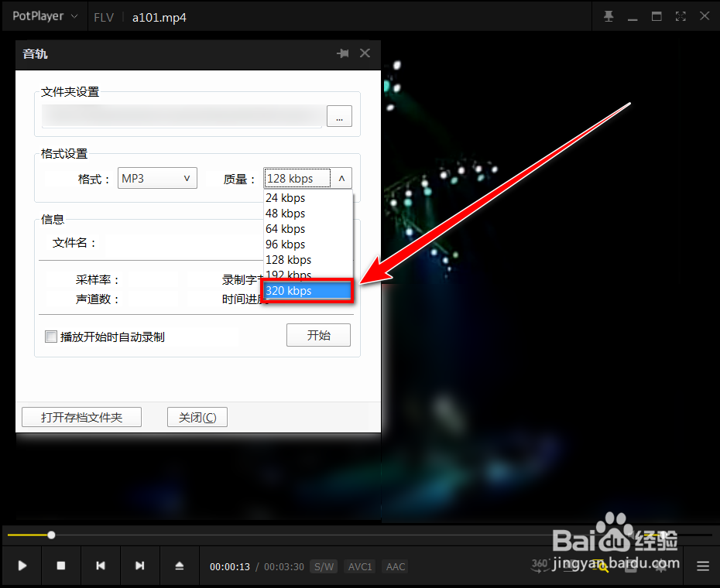Open the yellow playlist search icon
720x588 pixels.
[x=600, y=566]
